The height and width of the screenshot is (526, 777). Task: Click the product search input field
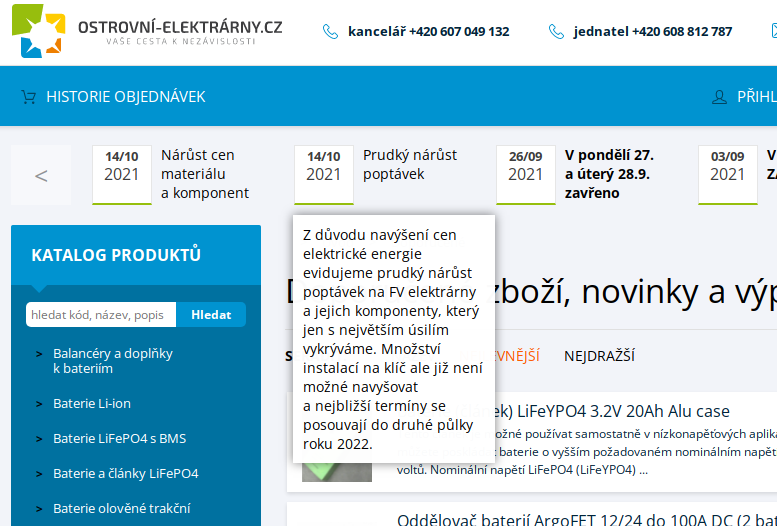pos(101,315)
